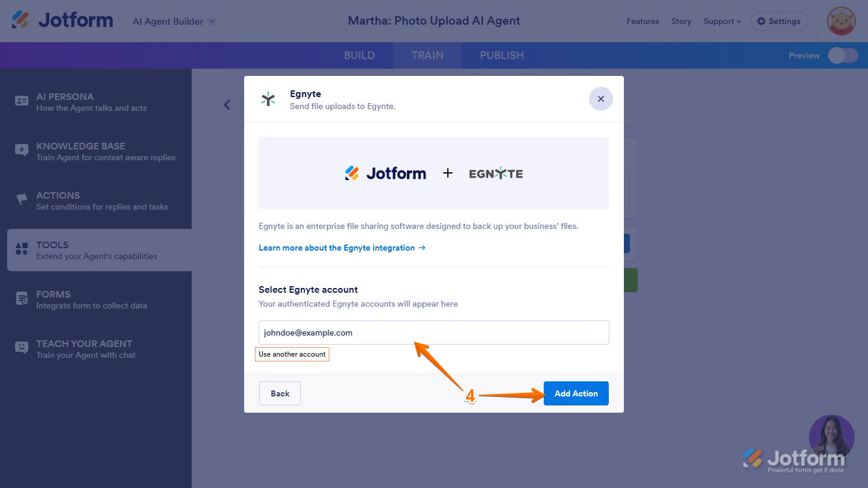This screenshot has width=868, height=488.
Task: Open the Features link
Action: coord(643,21)
